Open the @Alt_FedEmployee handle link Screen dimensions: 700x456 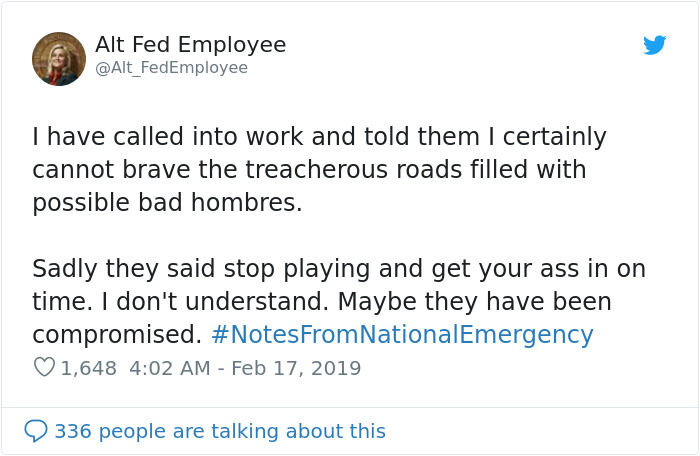coord(171,68)
